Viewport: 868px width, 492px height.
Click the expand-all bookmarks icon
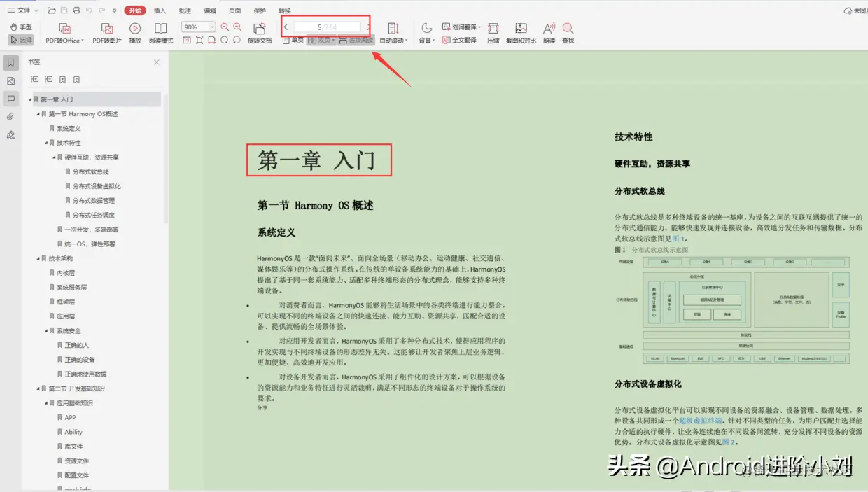click(35, 80)
